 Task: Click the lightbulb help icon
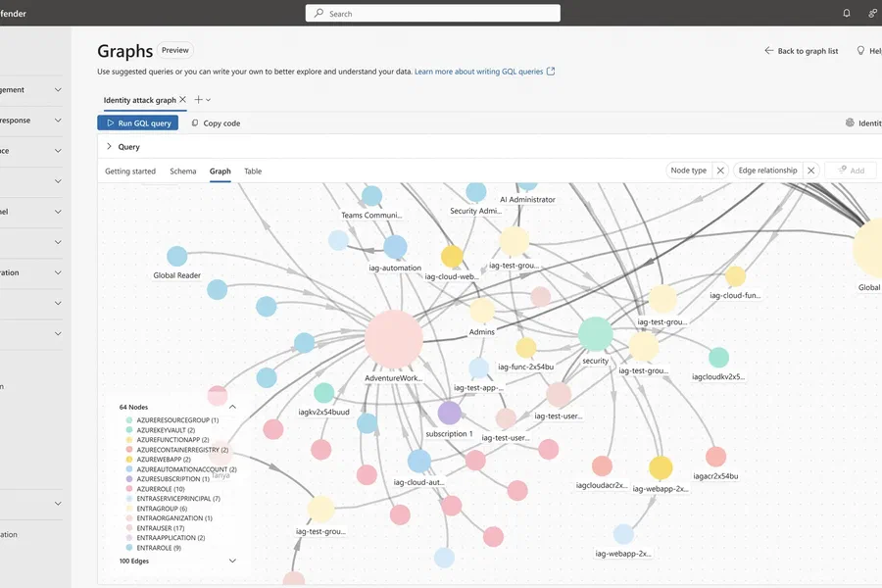point(860,51)
